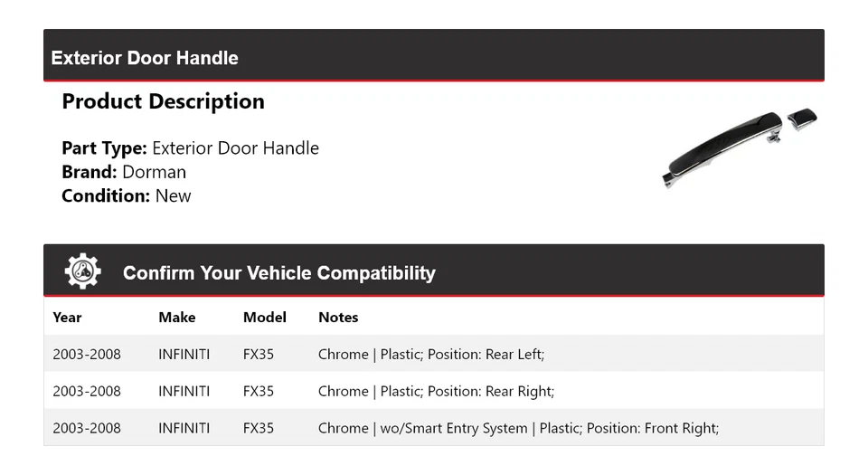Click the Notes column header
868x475 pixels.
338,318
